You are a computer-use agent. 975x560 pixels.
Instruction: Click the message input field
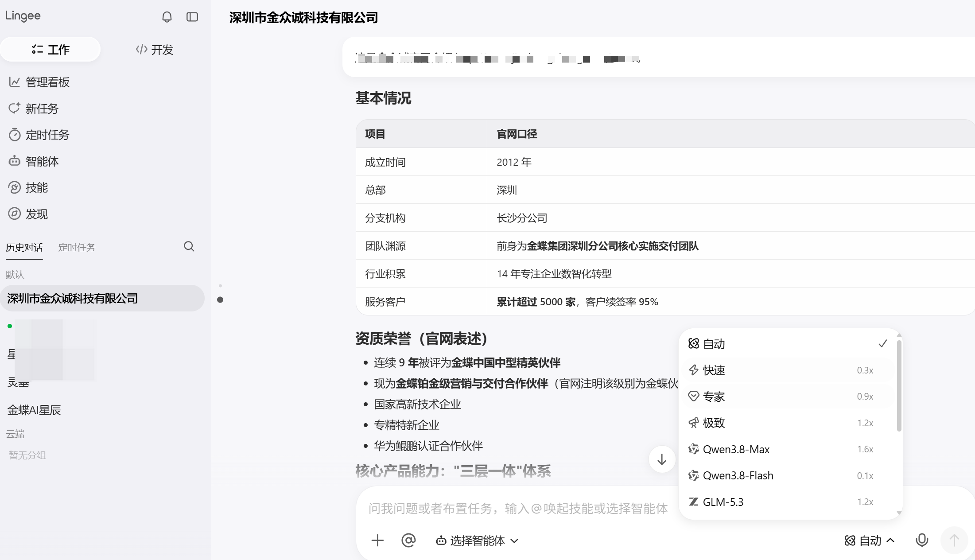click(x=518, y=508)
